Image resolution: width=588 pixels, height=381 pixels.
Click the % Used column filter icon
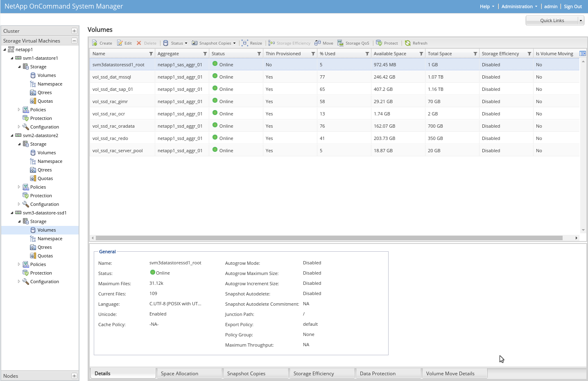367,54
